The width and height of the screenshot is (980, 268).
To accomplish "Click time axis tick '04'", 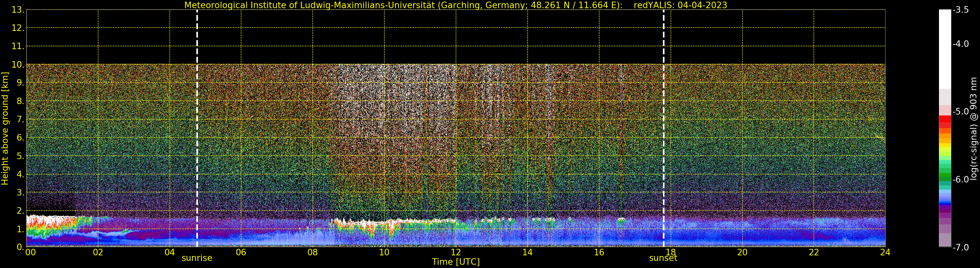I will click(x=170, y=252).
